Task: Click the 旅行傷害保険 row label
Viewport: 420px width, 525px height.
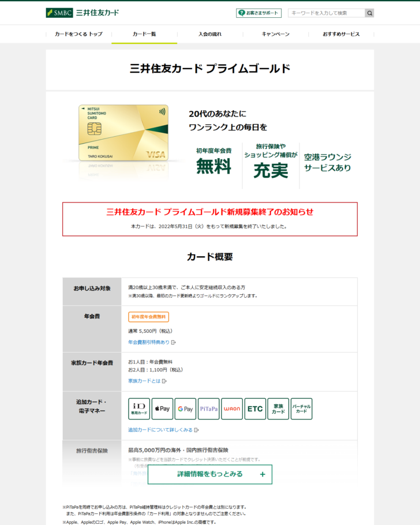Action: [92, 451]
